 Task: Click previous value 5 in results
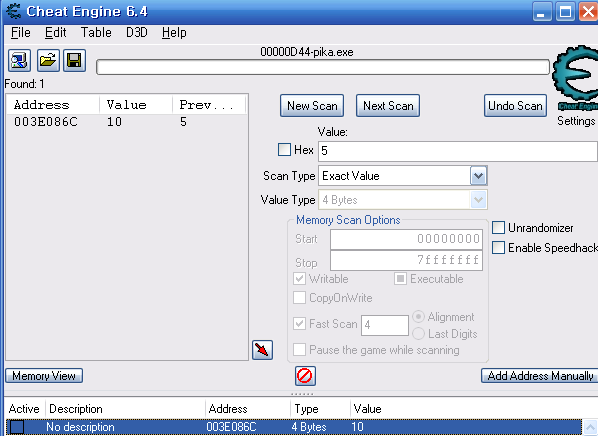(x=183, y=122)
